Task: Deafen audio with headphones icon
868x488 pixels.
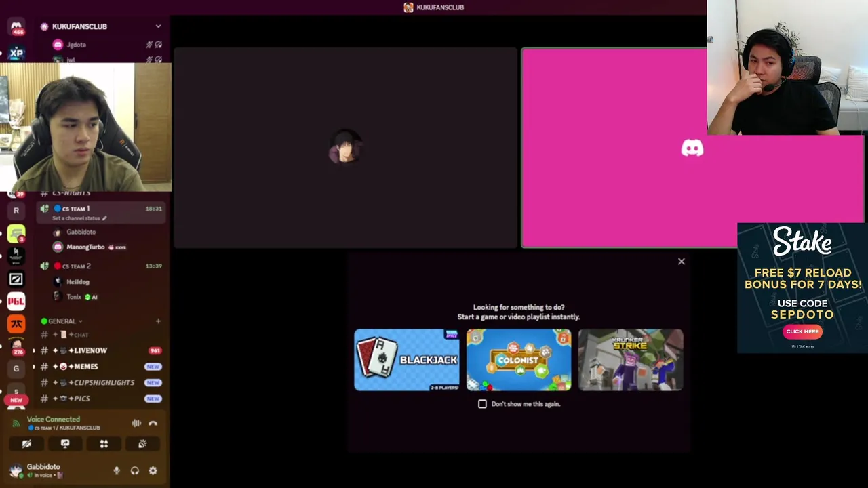Action: point(135,470)
